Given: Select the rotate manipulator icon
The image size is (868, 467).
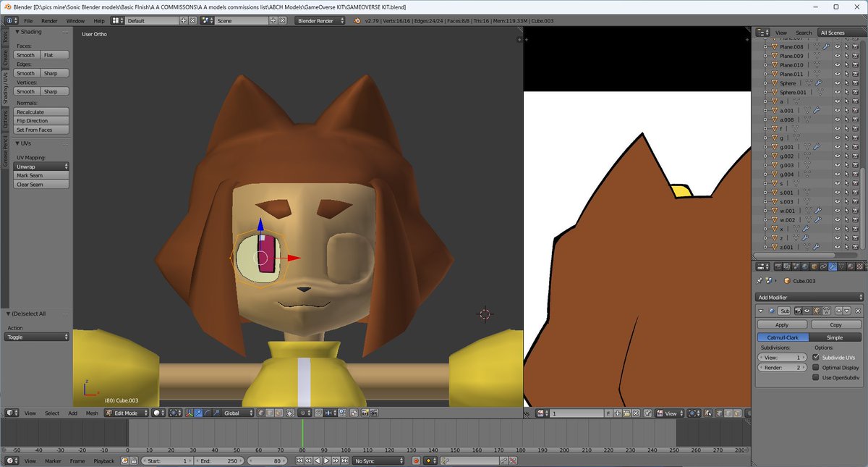Looking at the screenshot, I should (x=206, y=413).
